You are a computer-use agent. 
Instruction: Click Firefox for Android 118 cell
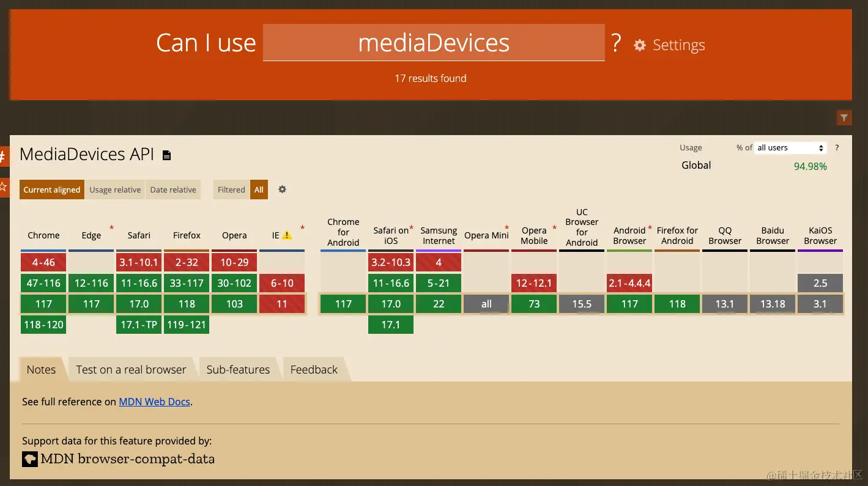[x=677, y=304]
